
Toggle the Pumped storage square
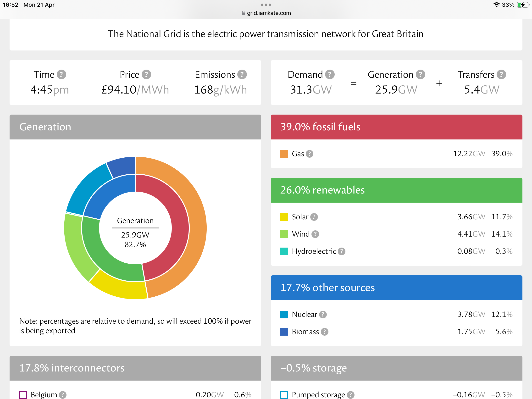click(x=284, y=395)
